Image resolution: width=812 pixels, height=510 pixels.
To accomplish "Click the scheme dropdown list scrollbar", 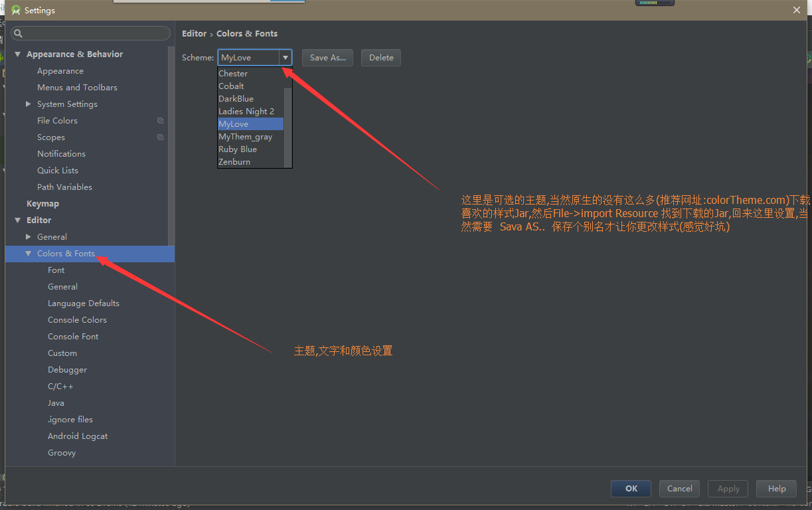I will point(287,126).
